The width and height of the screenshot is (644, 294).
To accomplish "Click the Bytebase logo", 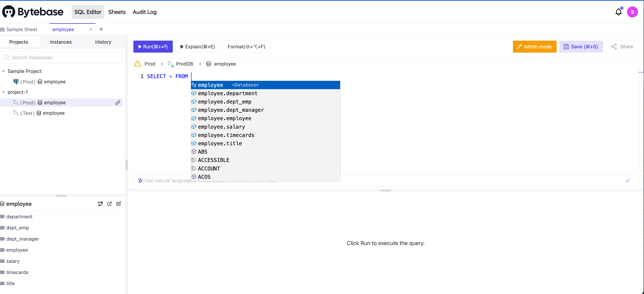I will (x=33, y=12).
